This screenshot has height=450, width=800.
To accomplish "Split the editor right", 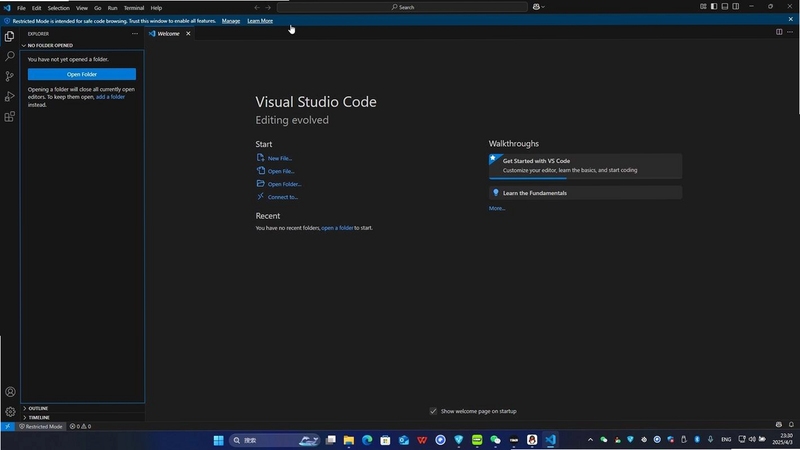I will click(x=779, y=32).
